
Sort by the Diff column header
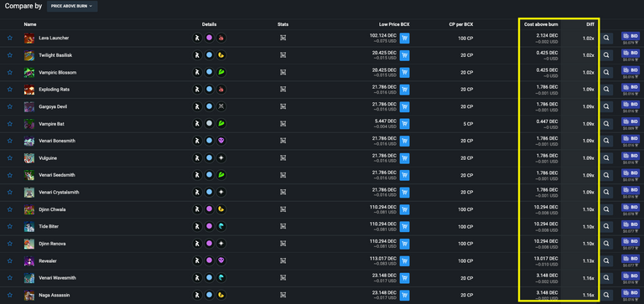tap(589, 24)
